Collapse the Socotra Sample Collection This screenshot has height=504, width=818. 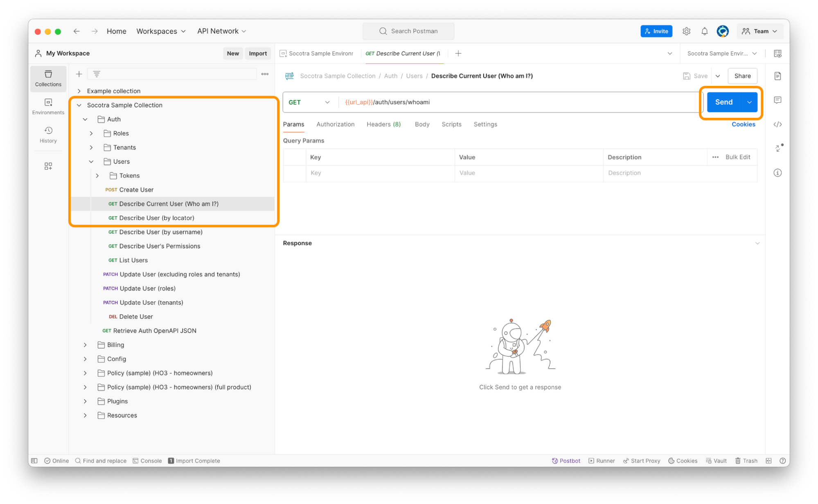pos(79,105)
